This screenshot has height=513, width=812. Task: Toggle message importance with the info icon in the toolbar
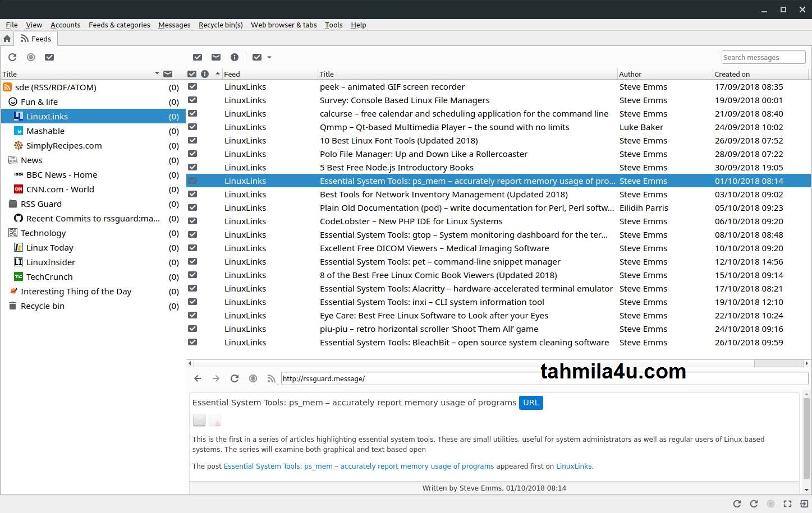tap(235, 57)
